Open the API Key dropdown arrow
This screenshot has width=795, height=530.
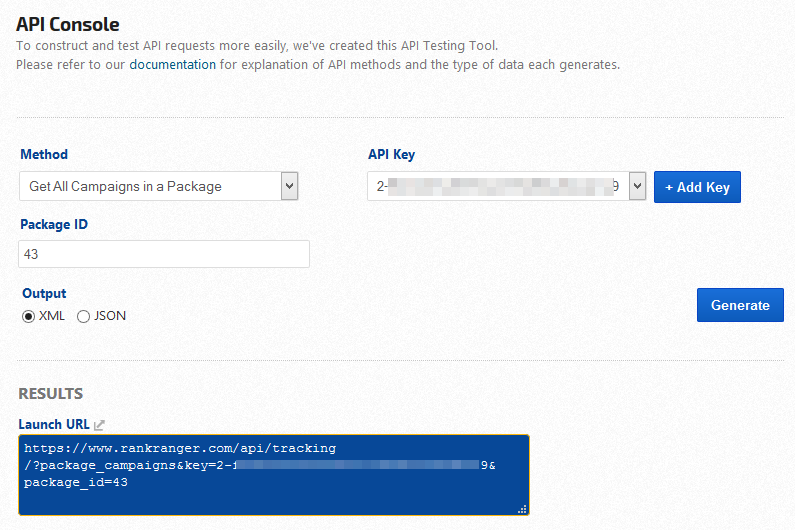point(637,186)
